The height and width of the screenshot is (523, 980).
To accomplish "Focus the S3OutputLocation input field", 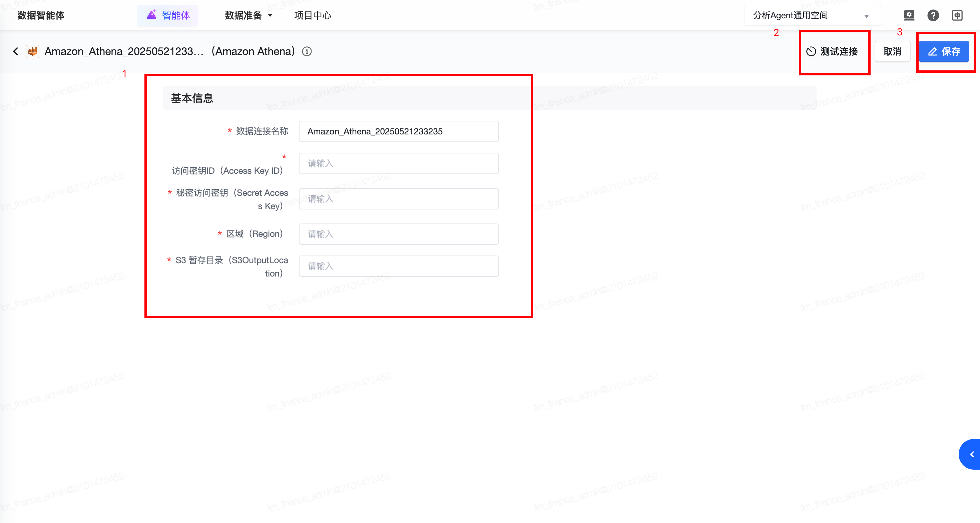I will point(399,266).
